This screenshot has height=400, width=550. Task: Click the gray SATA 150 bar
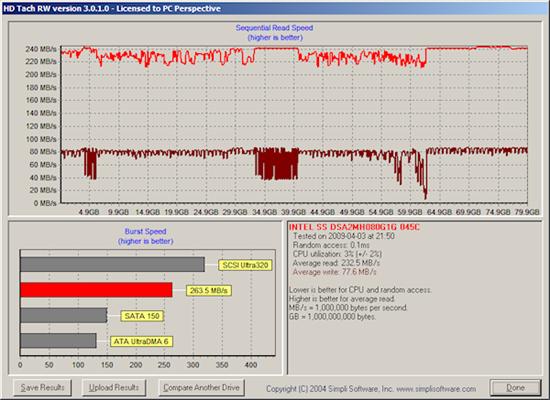[63, 315]
